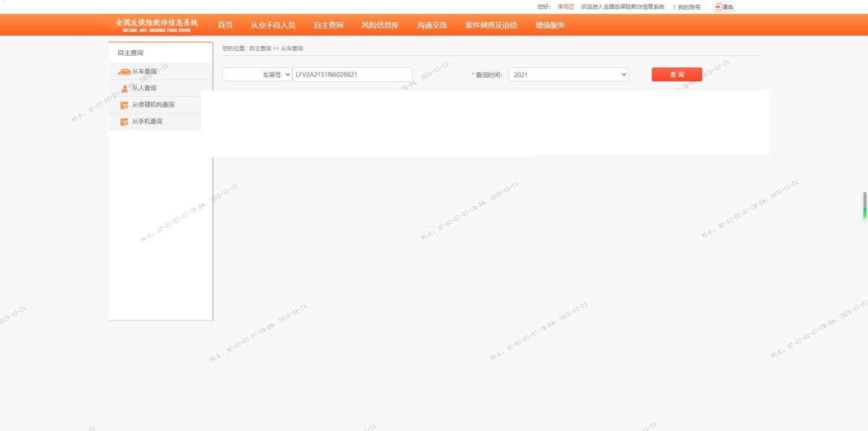Image resolution: width=868 pixels, height=431 pixels.
Task: Open the 风险信息库 menu
Action: coord(380,25)
